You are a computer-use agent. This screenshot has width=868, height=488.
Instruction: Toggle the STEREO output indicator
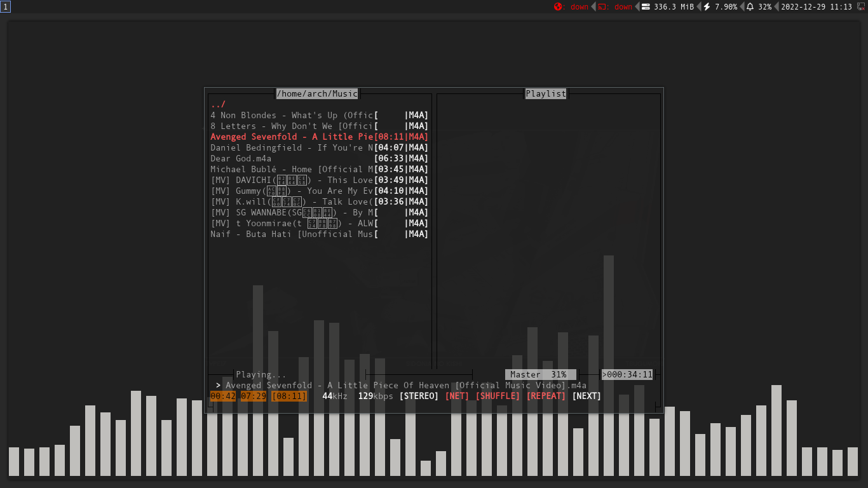[419, 395]
